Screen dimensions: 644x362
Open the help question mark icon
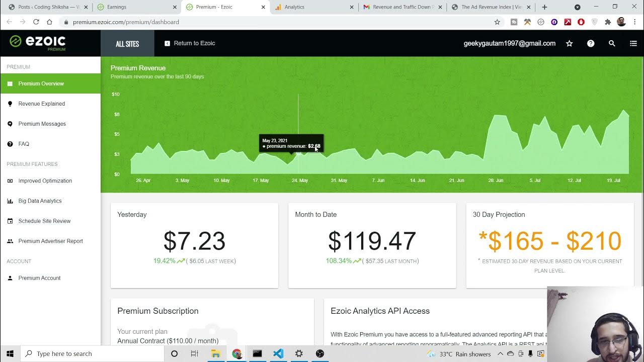[x=591, y=44]
